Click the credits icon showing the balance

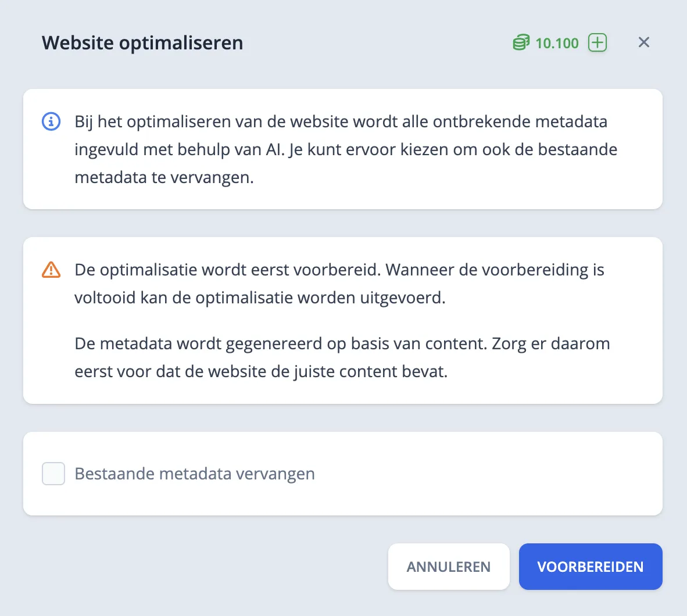(x=520, y=42)
